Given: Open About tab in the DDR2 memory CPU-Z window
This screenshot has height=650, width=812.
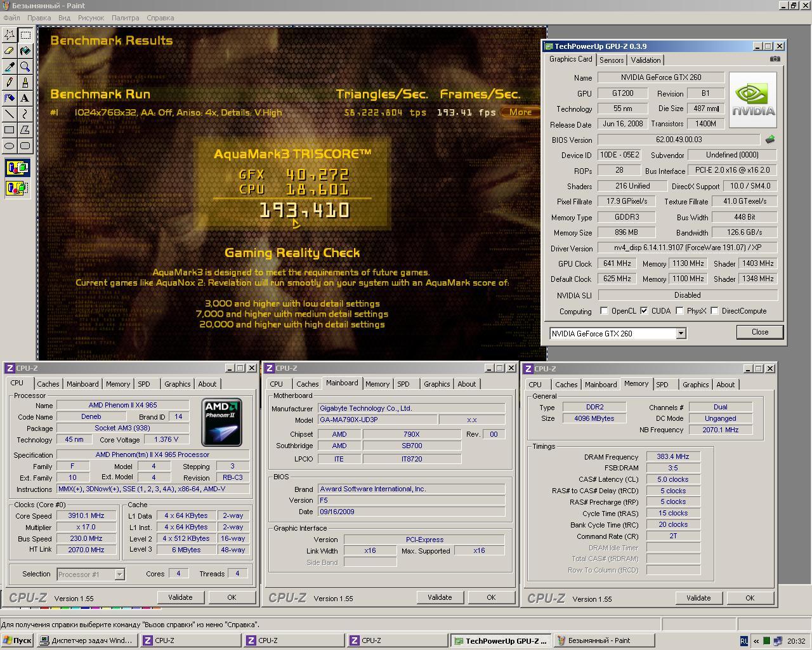Looking at the screenshot, I should pyautogui.click(x=725, y=385).
